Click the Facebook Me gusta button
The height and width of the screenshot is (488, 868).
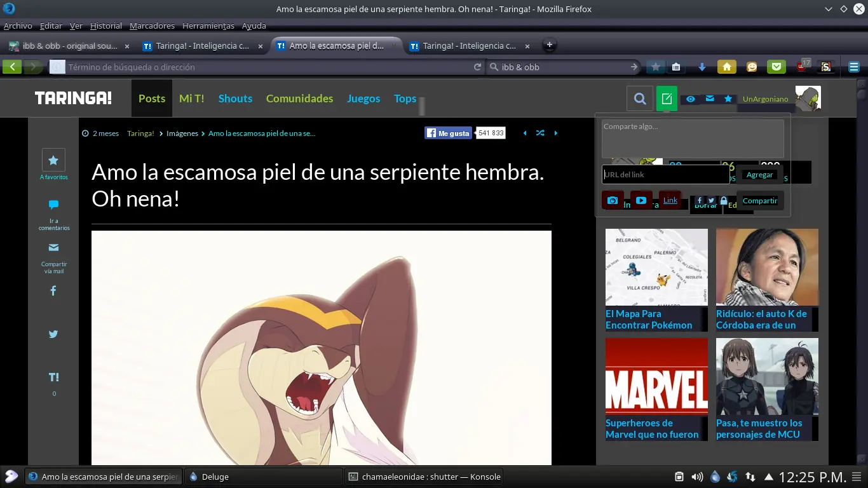[x=449, y=133]
